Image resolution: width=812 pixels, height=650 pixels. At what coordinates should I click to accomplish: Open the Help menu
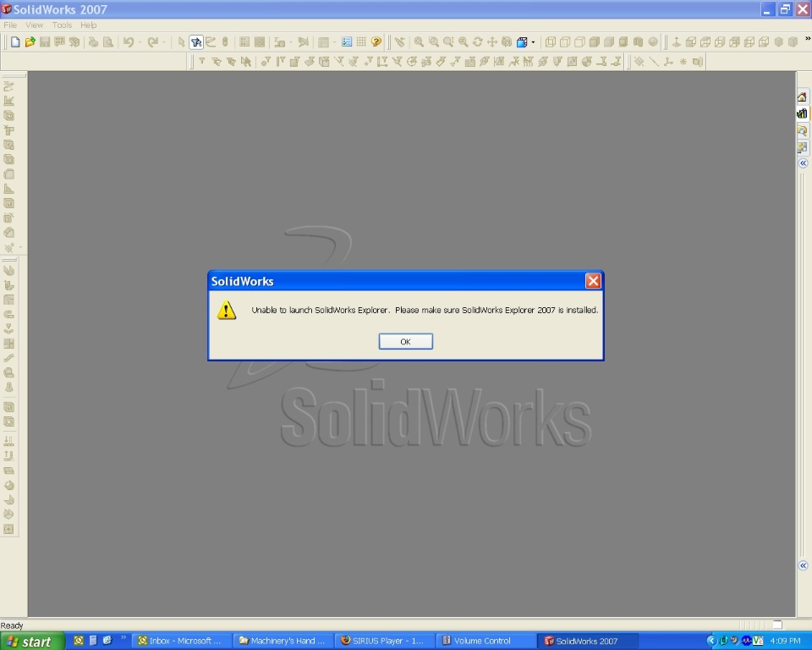click(x=88, y=25)
